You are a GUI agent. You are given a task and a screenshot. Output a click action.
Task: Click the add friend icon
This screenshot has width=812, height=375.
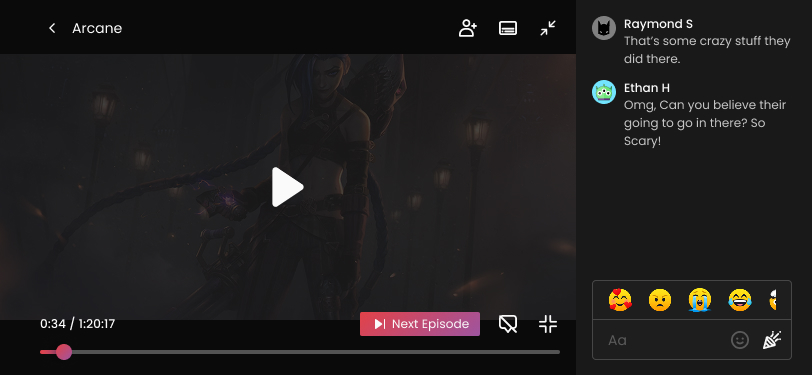coord(468,28)
